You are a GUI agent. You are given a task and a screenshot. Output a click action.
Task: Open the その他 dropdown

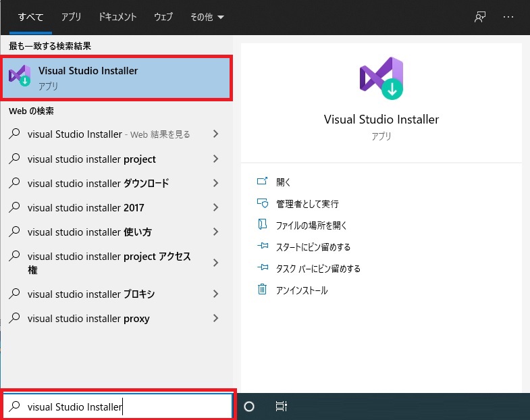point(207,17)
